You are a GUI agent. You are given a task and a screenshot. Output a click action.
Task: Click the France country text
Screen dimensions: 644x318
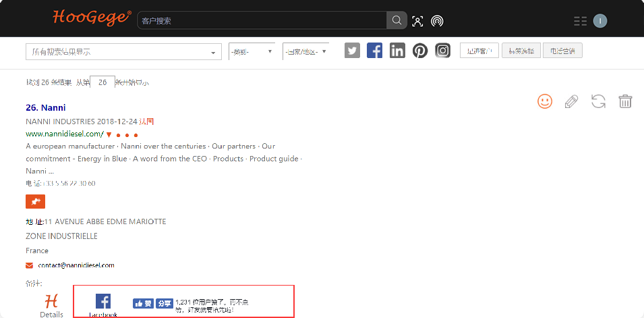coord(37,250)
